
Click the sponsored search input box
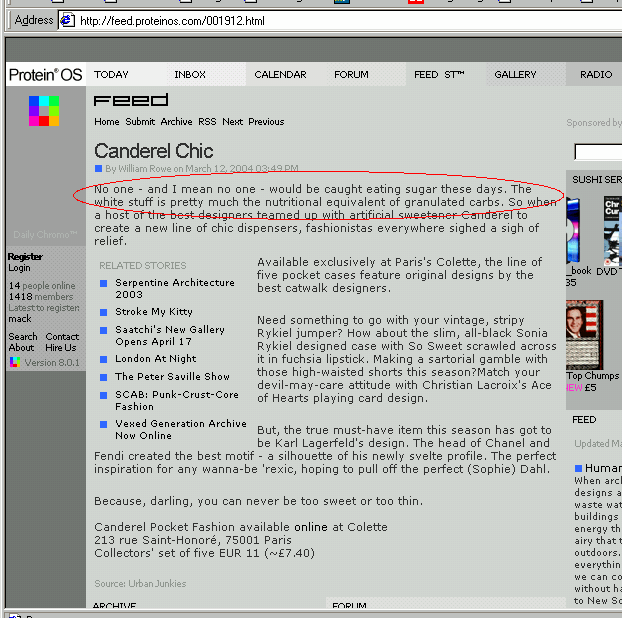pyautogui.click(x=598, y=152)
